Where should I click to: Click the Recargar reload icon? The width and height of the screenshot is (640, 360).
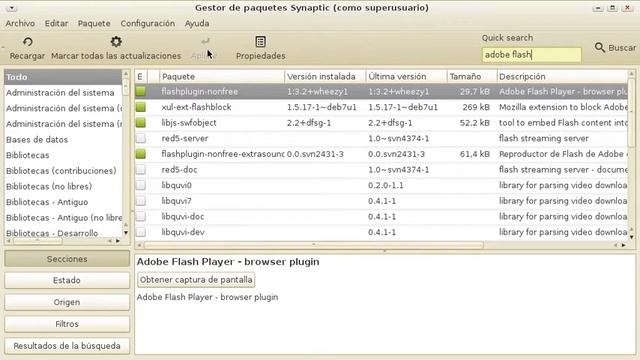(27, 42)
